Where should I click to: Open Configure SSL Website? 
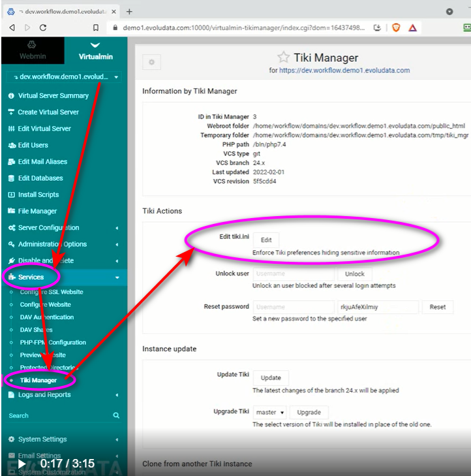point(52,292)
